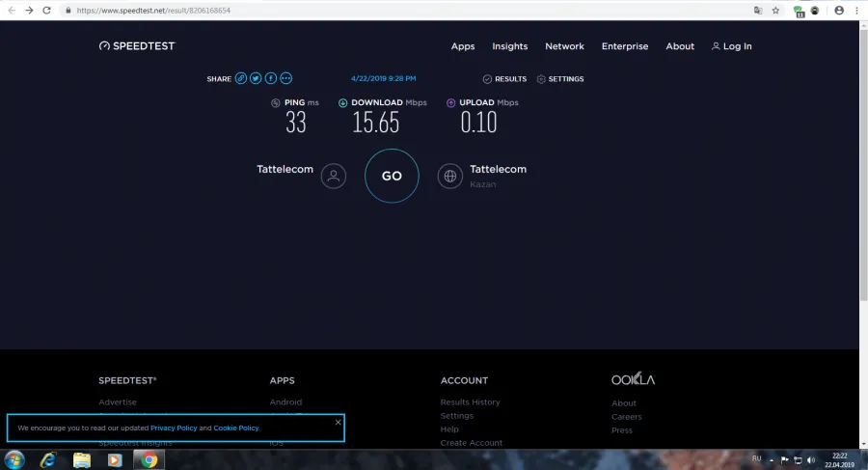
Task: Open the Network menu
Action: point(564,46)
